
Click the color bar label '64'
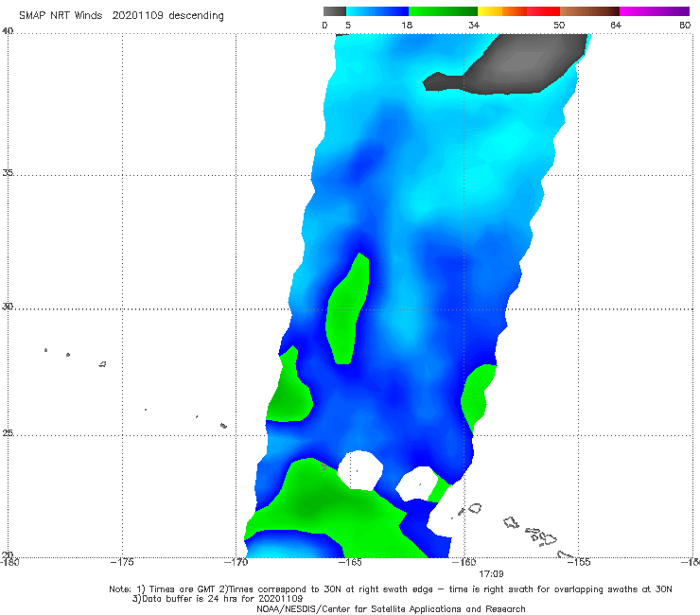point(616,25)
